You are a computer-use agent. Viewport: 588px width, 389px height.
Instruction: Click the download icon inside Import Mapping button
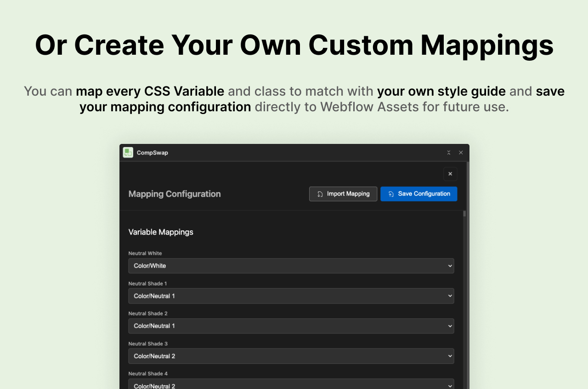320,194
